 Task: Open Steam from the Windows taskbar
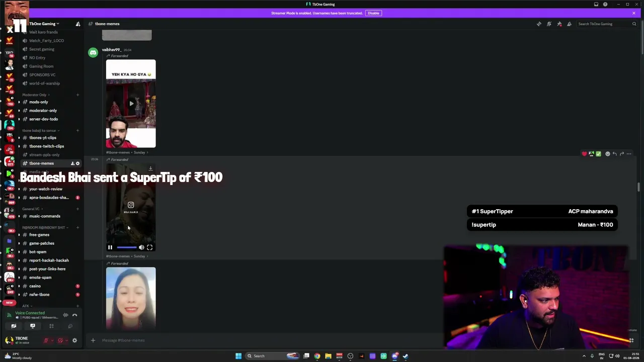click(406, 356)
